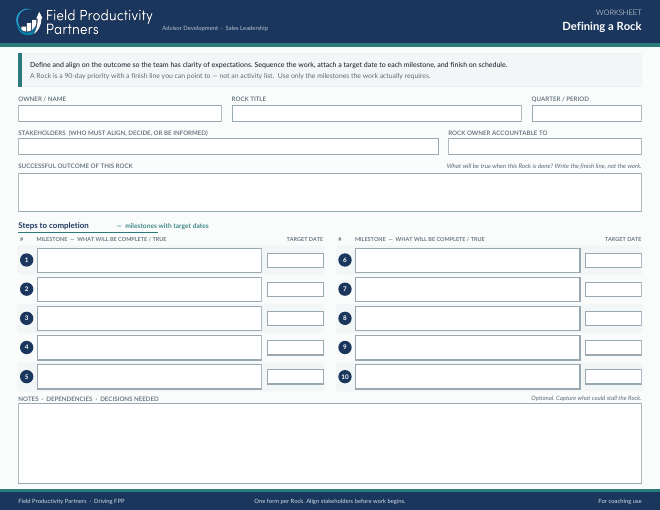Screen dimensions: 660x510
Task: Click the target date field for milestone 6
Action: click(613, 260)
